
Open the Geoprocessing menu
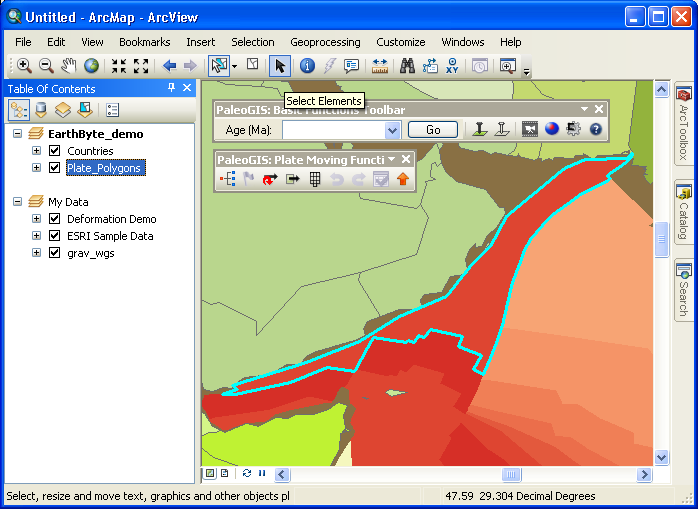point(325,42)
